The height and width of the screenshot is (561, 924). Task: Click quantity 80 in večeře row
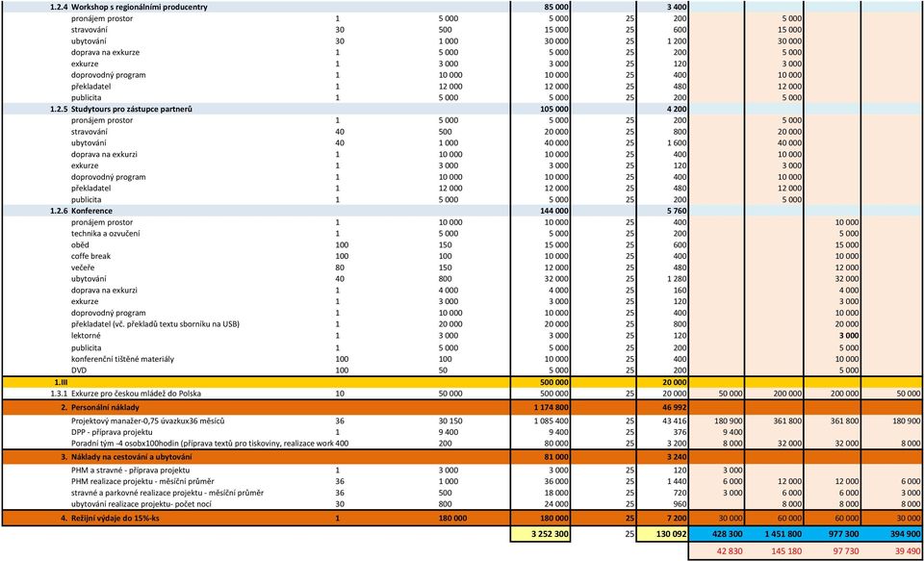pos(340,268)
